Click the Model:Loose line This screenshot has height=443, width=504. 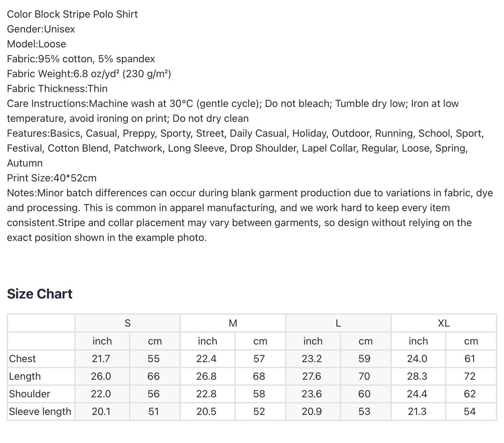[37, 44]
